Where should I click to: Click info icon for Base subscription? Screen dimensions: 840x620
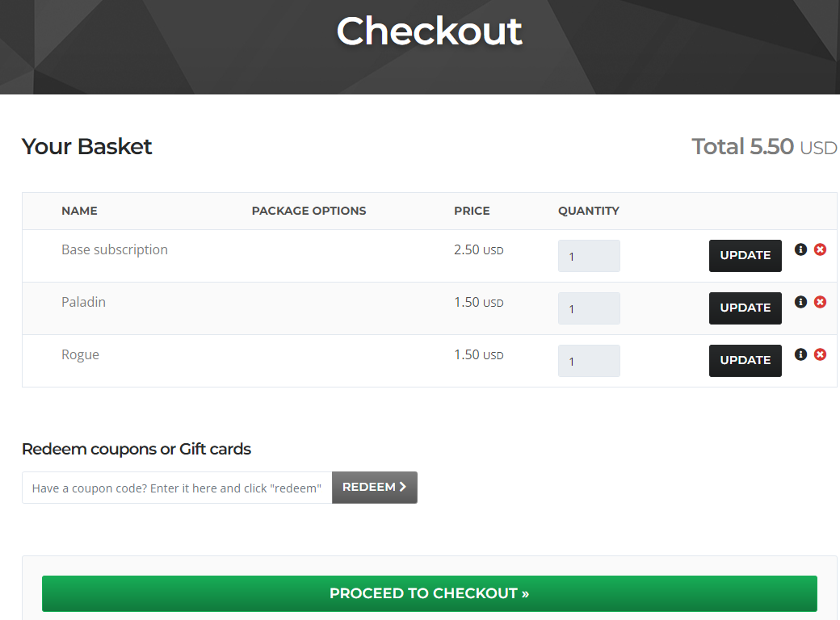tap(800, 249)
